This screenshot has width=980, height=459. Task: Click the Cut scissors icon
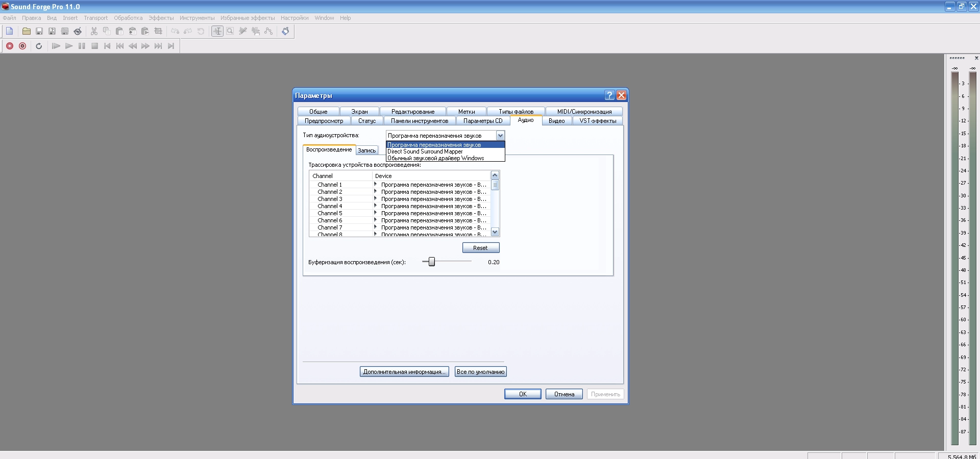(94, 31)
